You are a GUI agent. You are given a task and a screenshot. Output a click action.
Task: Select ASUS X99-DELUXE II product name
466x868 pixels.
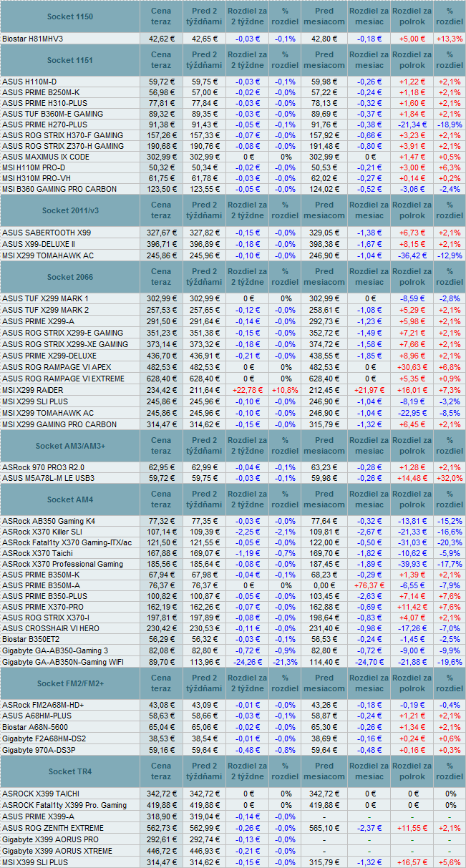pos(39,244)
